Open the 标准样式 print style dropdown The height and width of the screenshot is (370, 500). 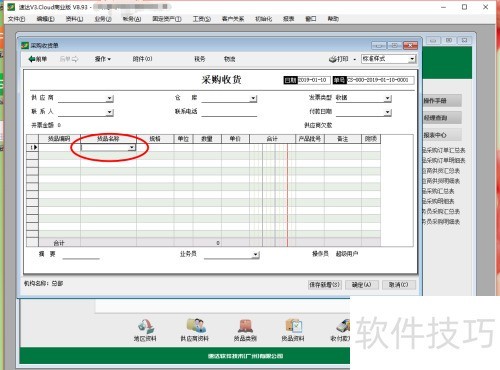pyautogui.click(x=413, y=59)
